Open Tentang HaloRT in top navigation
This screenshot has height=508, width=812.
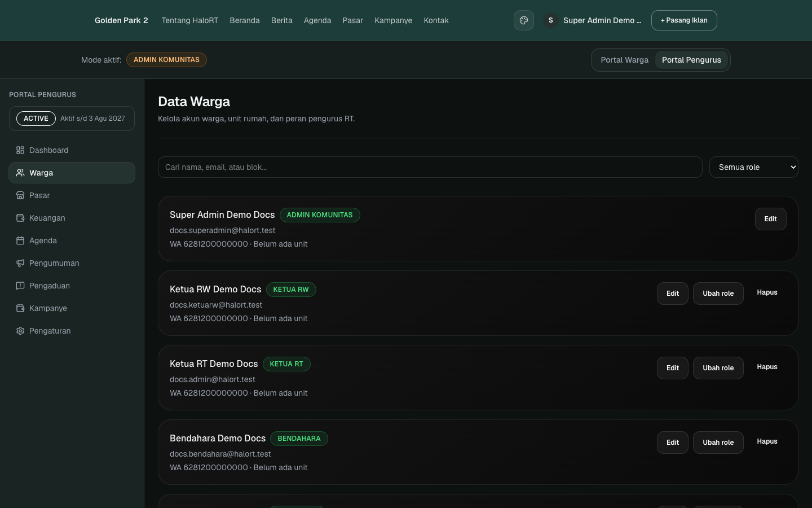point(189,20)
